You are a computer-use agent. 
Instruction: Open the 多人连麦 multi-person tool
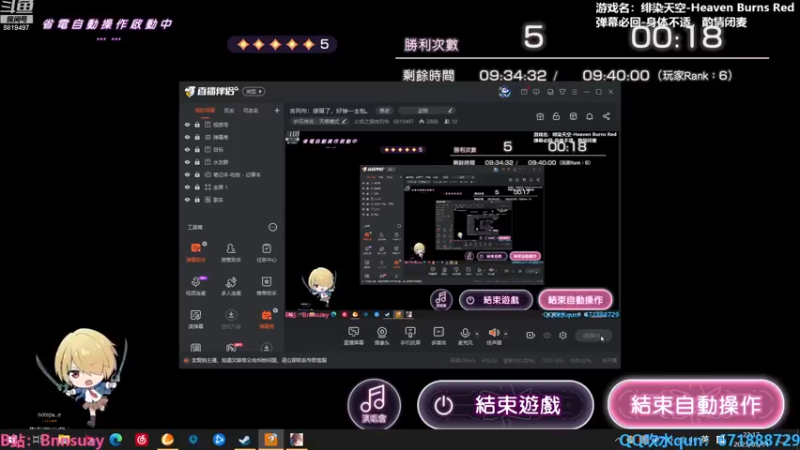click(x=231, y=286)
